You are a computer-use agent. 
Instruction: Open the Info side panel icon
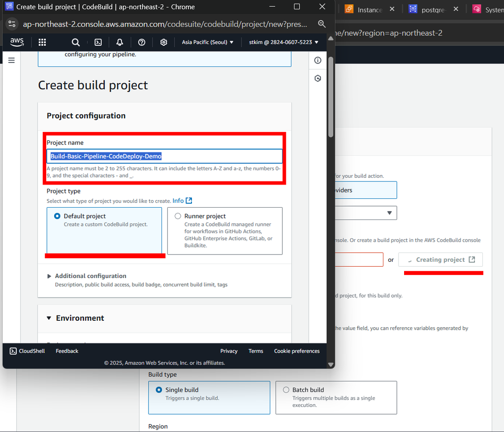point(317,60)
